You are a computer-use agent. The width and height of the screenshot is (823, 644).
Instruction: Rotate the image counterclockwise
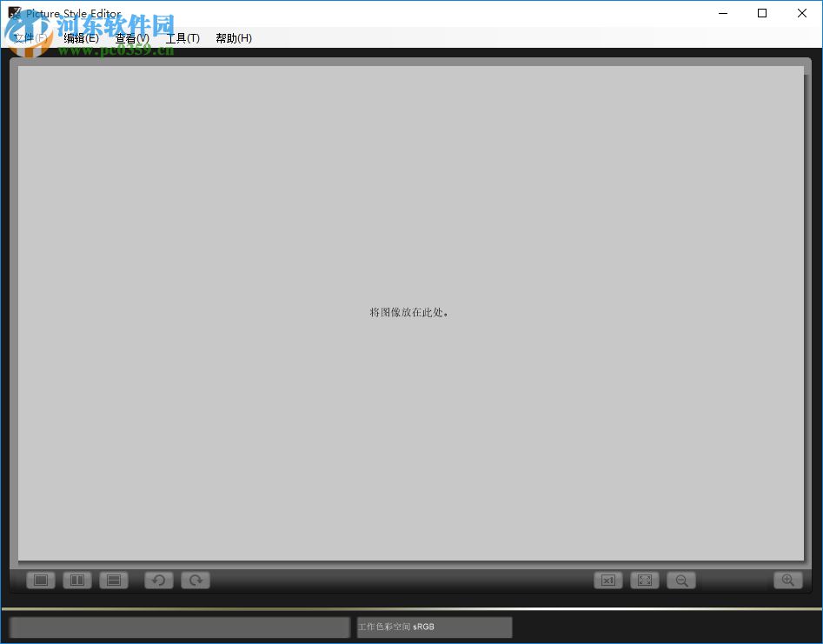(x=158, y=580)
